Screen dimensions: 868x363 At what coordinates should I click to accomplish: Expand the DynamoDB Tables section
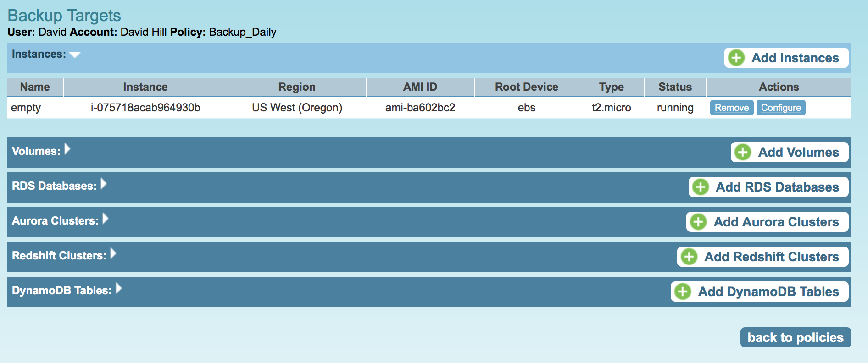119,288
